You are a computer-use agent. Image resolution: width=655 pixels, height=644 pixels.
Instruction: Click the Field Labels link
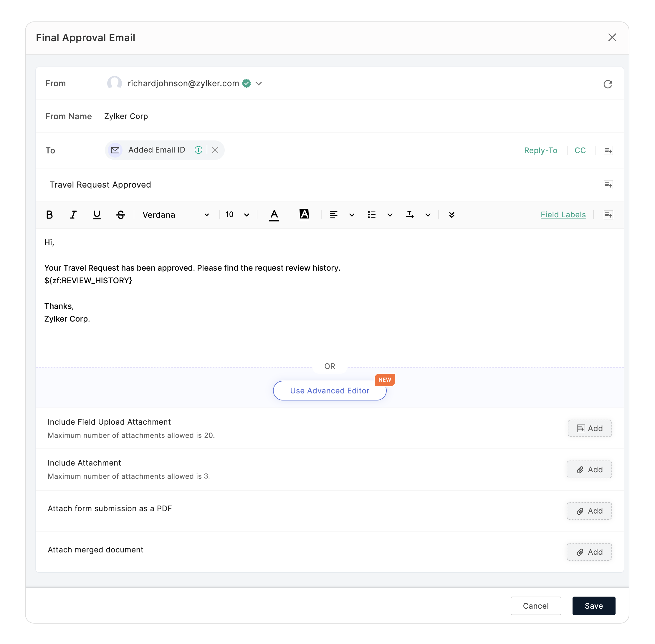pyautogui.click(x=563, y=215)
